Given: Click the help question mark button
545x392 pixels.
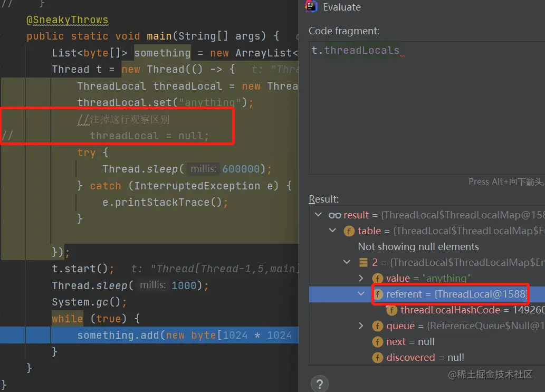Looking at the screenshot, I should point(319,384).
